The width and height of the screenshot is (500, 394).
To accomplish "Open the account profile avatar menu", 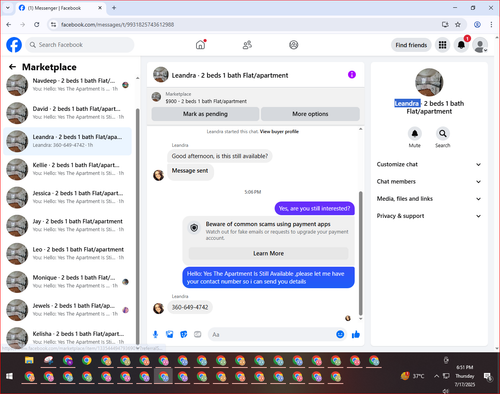I will pyautogui.click(x=480, y=45).
